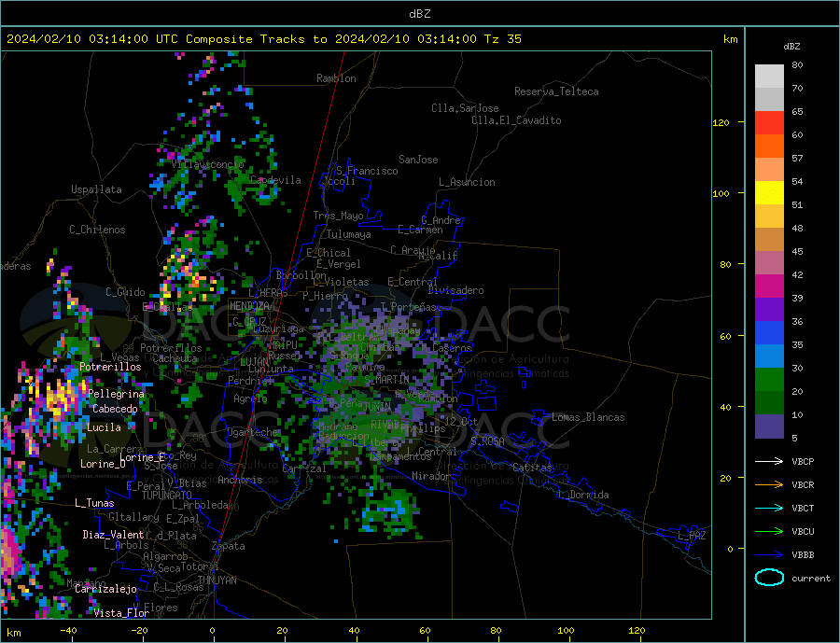Click the 'VBBB' legend label
Screen dimensions: 840x643
[803, 555]
